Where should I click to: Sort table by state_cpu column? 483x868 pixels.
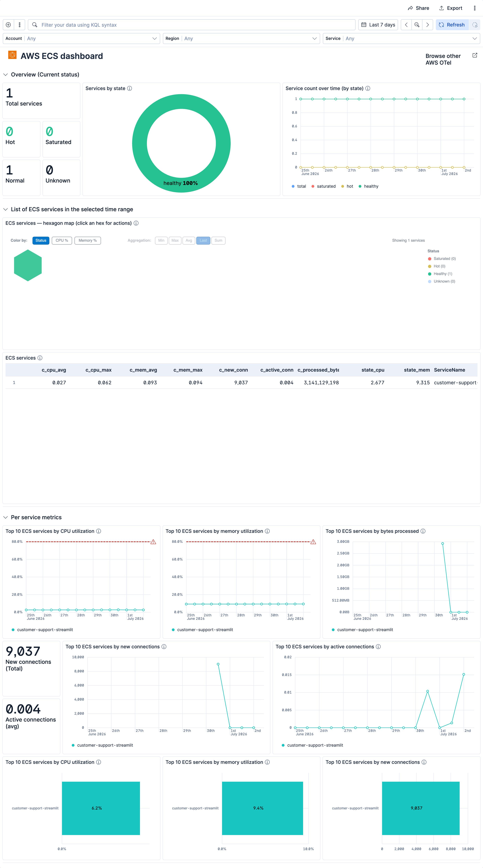point(373,370)
